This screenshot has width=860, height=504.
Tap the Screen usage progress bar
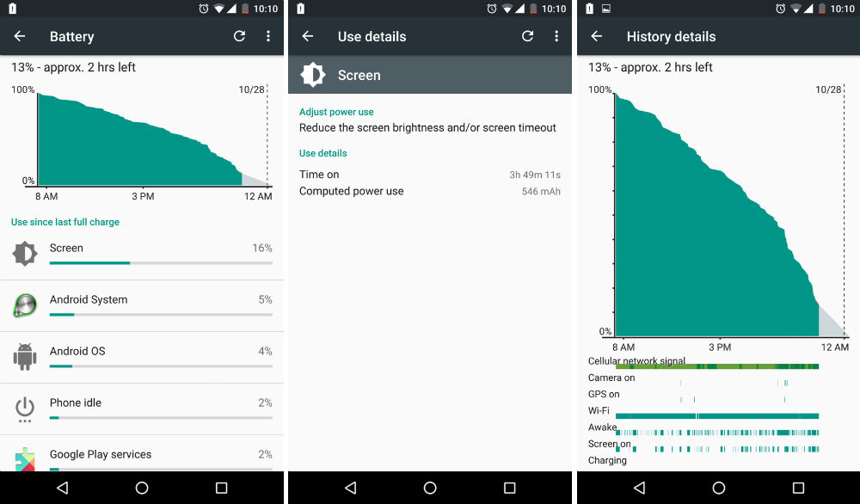(x=161, y=263)
